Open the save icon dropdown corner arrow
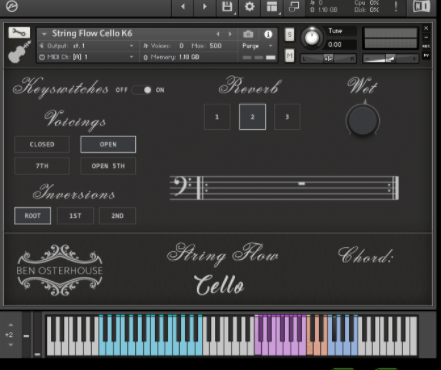Viewport: 441px width, 370px height. point(235,14)
